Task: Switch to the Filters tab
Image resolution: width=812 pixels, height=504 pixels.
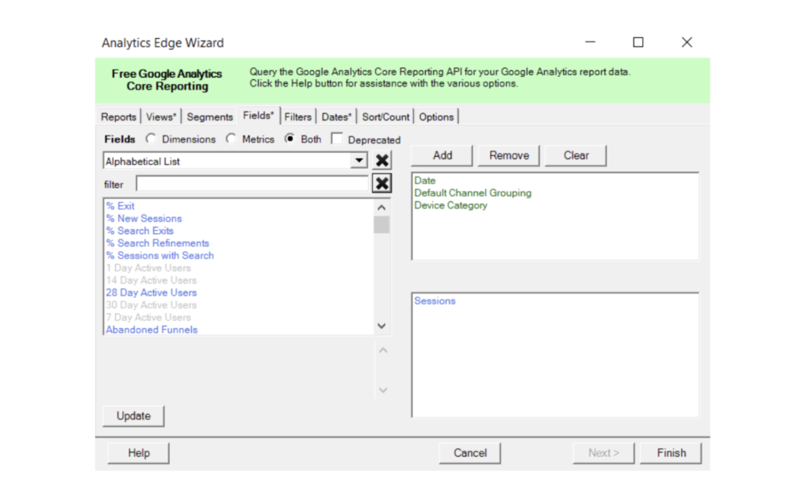Action: click(x=297, y=116)
